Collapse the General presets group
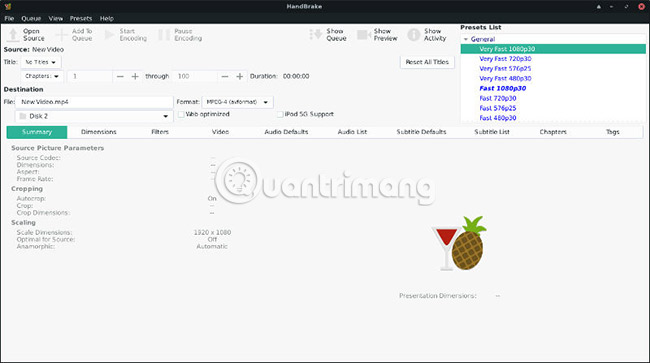The image size is (650, 363). point(466,39)
